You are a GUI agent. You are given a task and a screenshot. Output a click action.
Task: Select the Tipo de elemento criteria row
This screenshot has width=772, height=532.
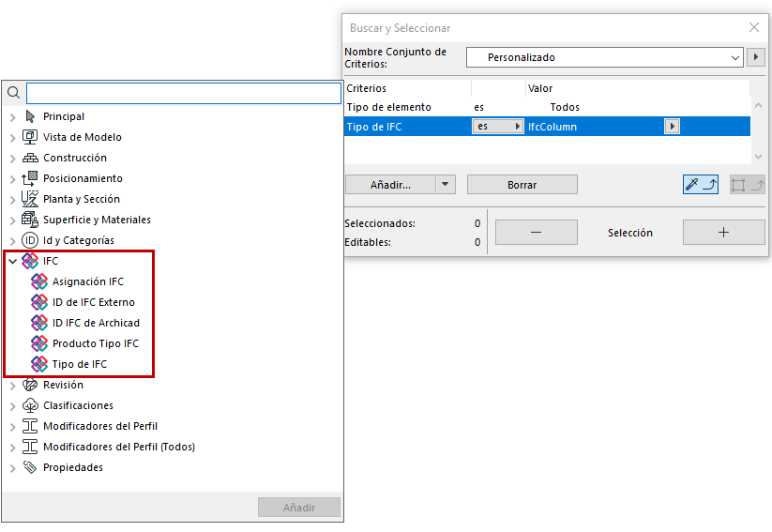pyautogui.click(x=548, y=107)
